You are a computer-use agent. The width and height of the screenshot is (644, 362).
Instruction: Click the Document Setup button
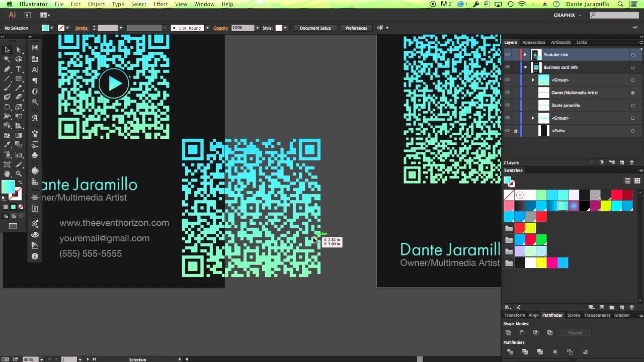(315, 28)
